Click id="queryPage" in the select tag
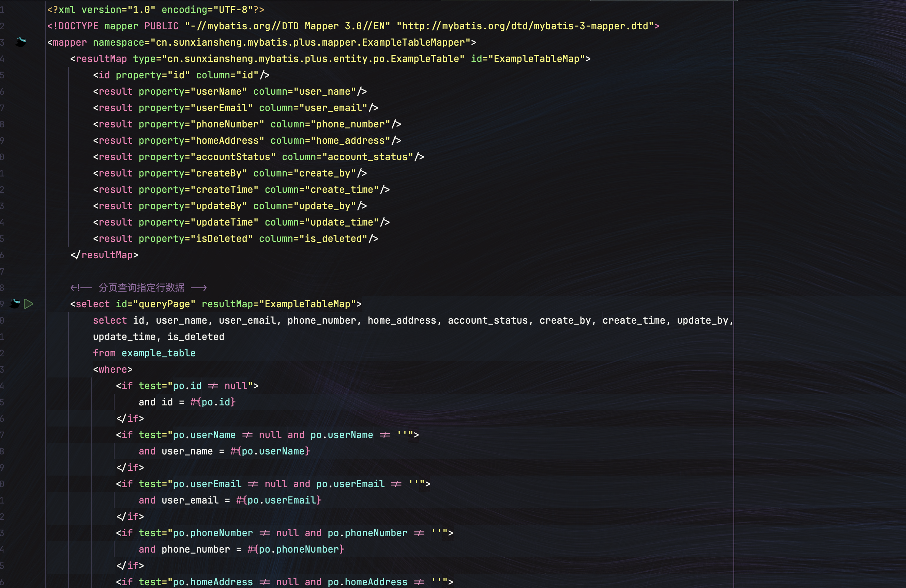 pos(156,304)
